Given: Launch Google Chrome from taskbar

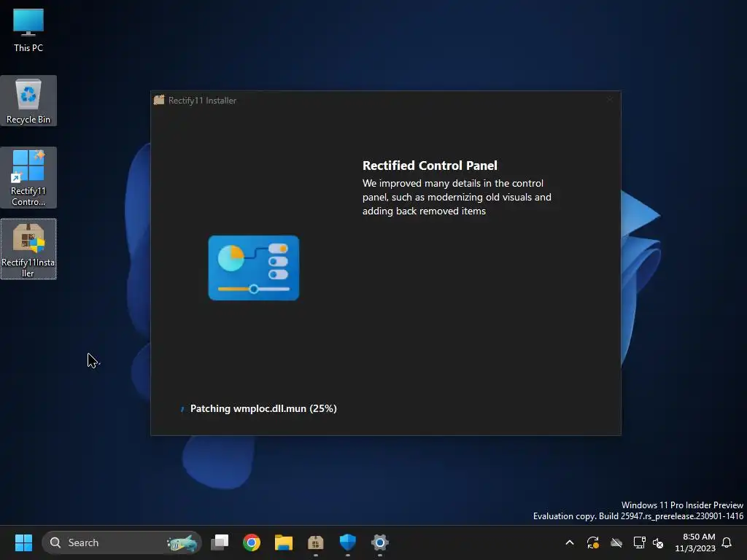Looking at the screenshot, I should coord(252,542).
